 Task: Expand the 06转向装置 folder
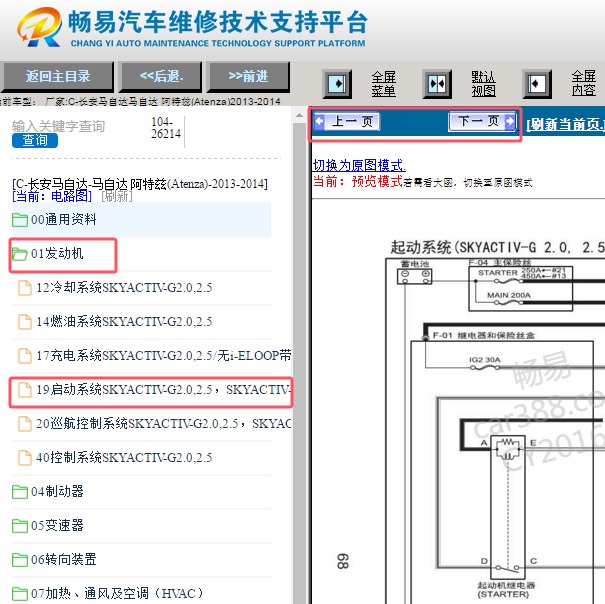19,560
